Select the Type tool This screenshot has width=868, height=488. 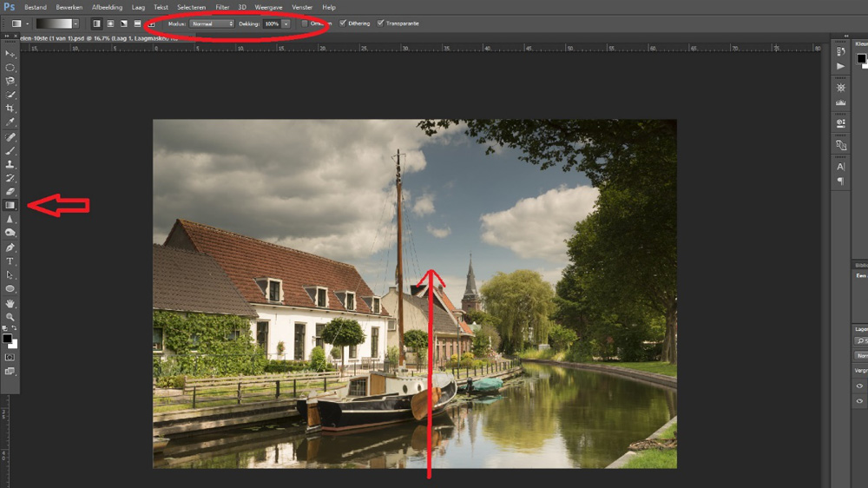10,260
